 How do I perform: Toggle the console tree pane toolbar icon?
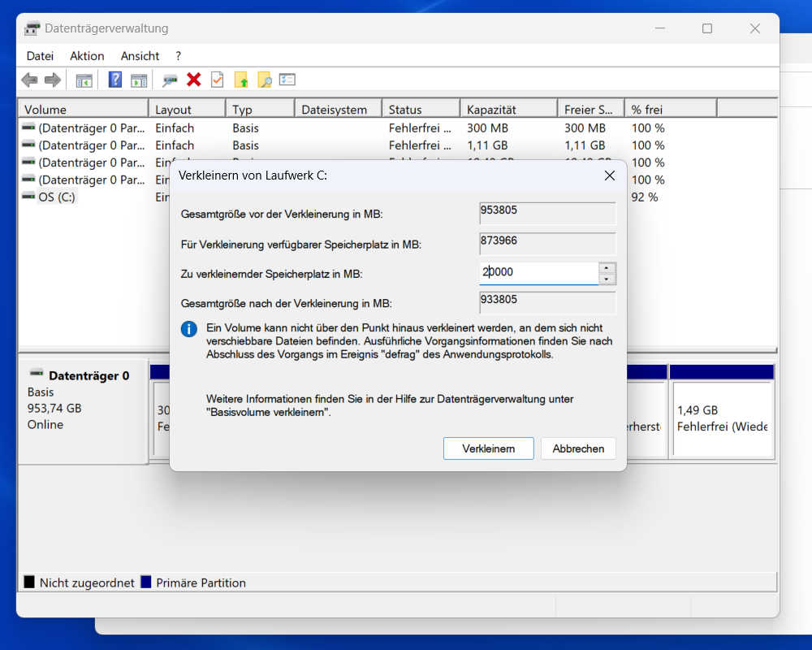(84, 80)
